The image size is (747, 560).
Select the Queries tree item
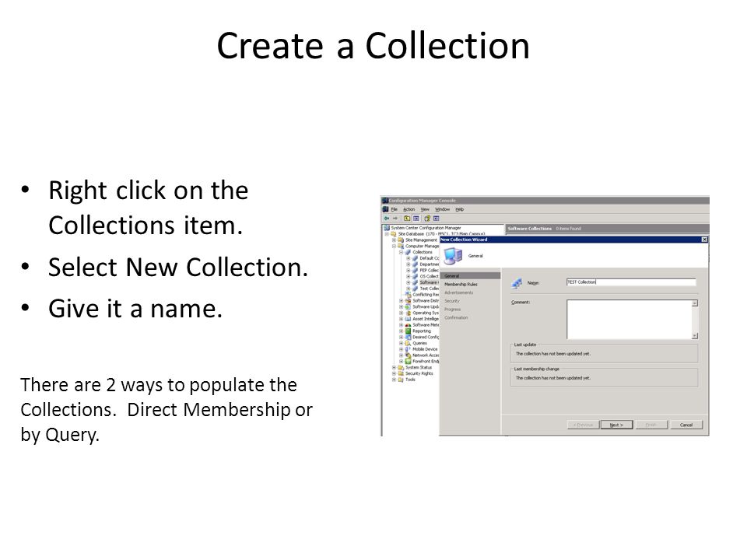[419, 343]
